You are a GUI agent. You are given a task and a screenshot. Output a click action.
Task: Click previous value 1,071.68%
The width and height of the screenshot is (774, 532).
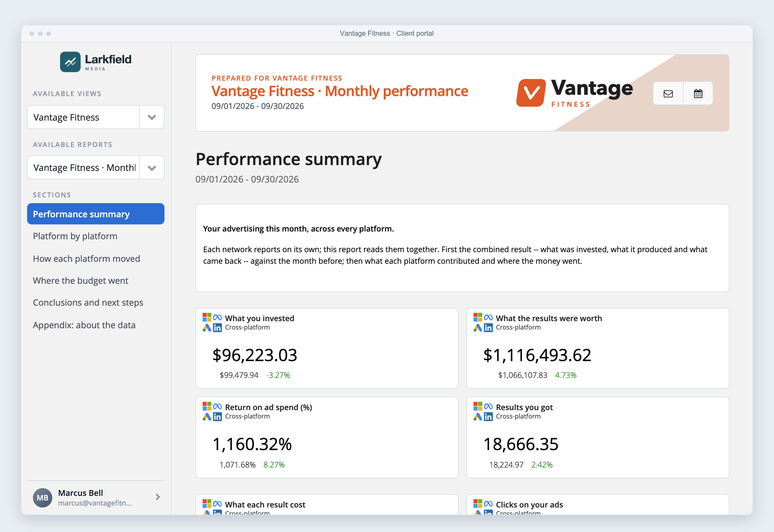(x=237, y=465)
